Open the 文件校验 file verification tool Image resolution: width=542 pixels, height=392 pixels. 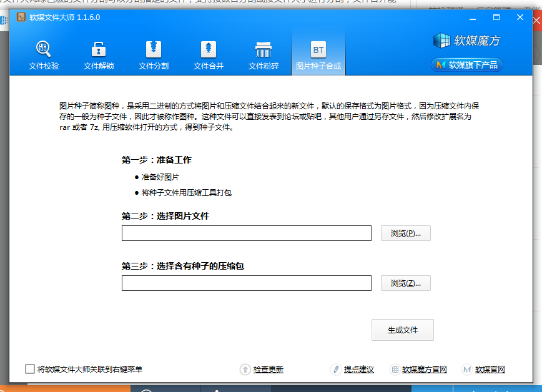[44, 55]
